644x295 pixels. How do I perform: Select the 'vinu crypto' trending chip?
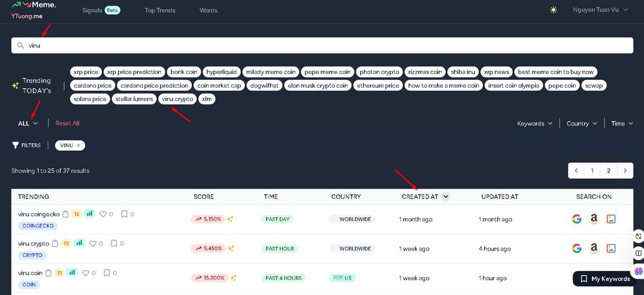[x=178, y=99]
